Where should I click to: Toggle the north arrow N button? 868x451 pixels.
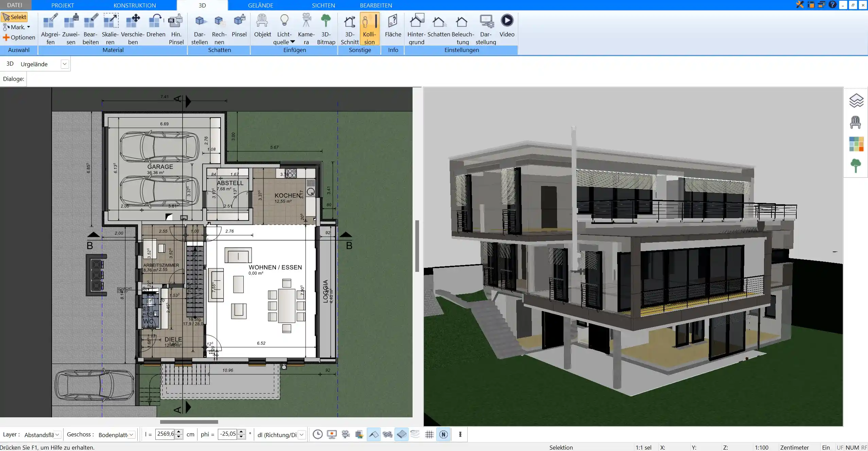(444, 434)
